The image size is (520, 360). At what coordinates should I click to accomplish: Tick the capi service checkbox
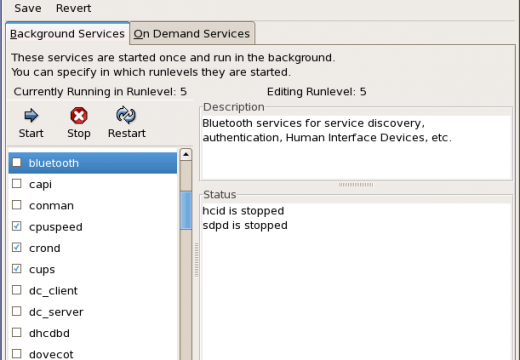tap(17, 184)
